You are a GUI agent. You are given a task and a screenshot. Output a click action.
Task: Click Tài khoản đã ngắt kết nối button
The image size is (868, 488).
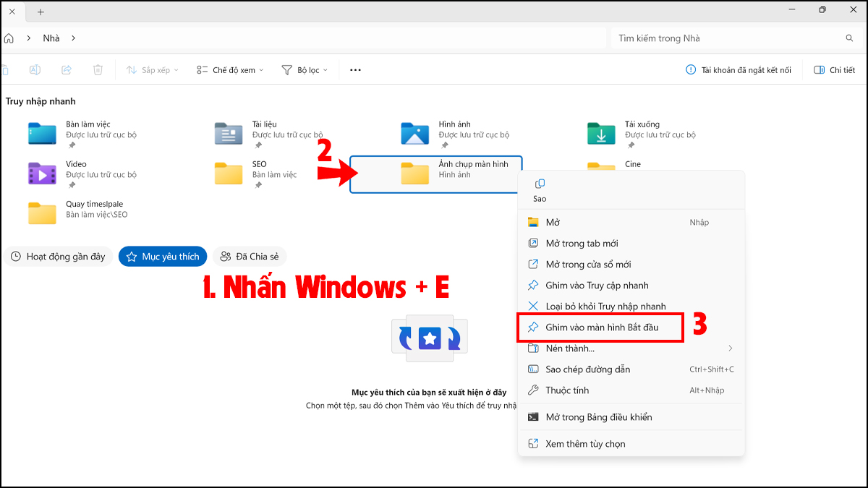pos(739,70)
